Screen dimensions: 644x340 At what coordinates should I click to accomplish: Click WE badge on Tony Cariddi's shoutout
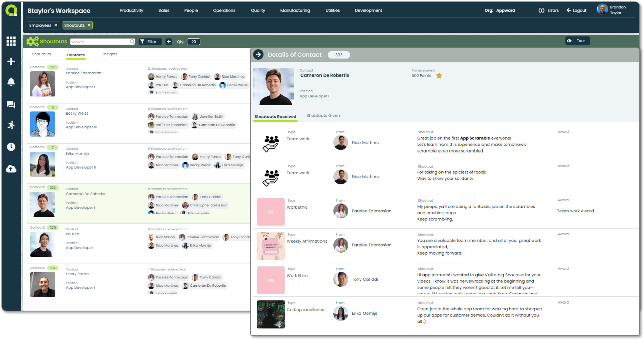pos(271,280)
